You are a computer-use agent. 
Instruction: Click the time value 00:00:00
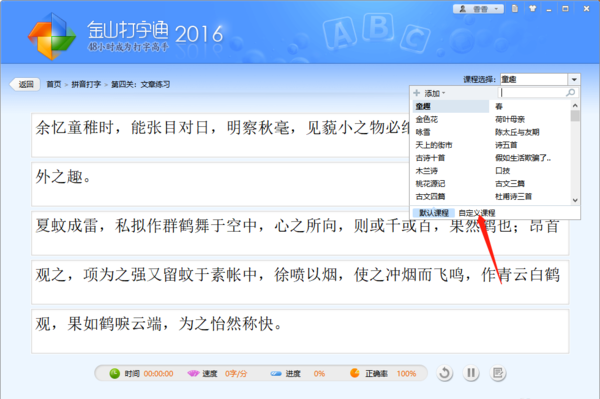click(158, 374)
